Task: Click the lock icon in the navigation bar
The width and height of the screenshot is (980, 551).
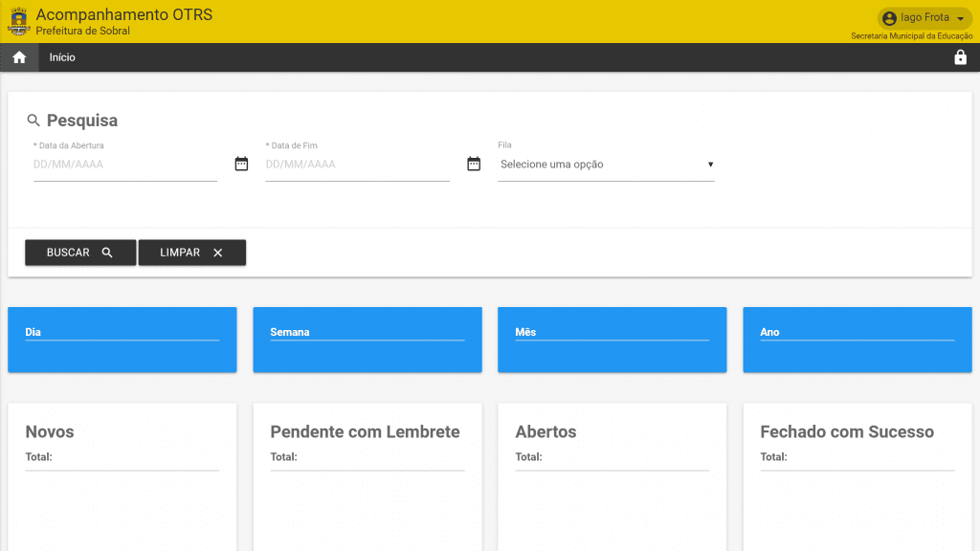Action: [960, 57]
